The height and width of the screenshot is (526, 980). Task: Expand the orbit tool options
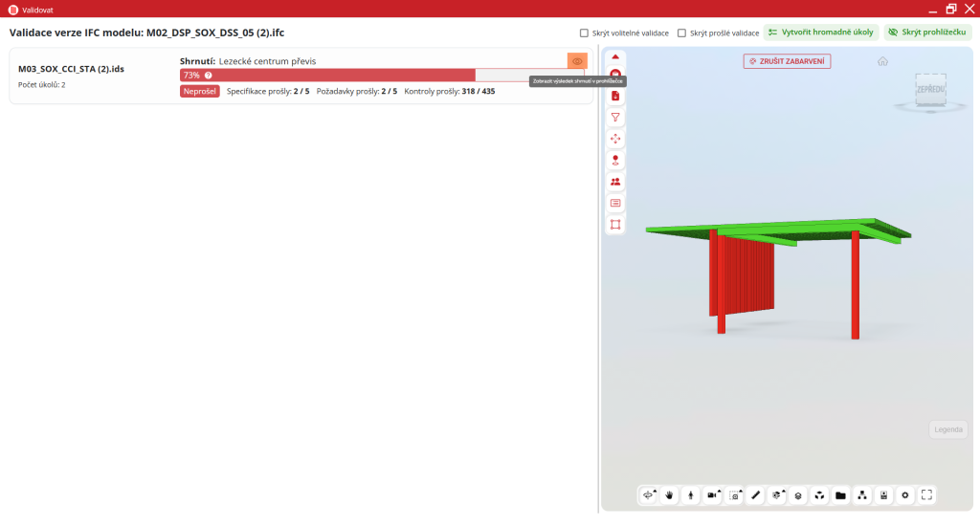(656, 490)
